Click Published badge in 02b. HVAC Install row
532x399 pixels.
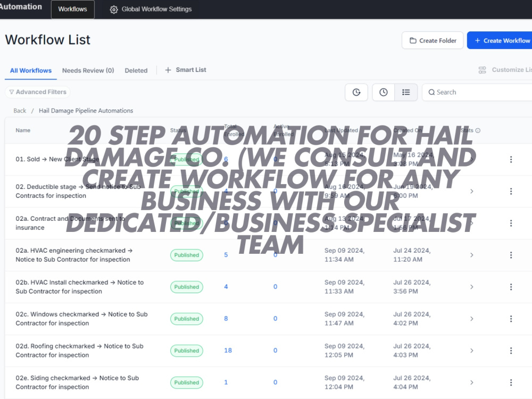coord(187,287)
